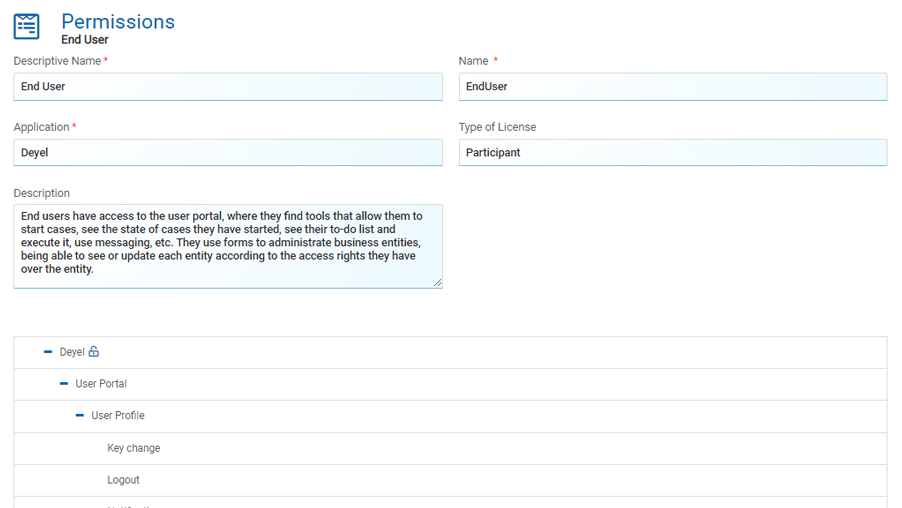Click the Permissions page title
Viewport: 902px width, 508px height.
click(x=118, y=21)
